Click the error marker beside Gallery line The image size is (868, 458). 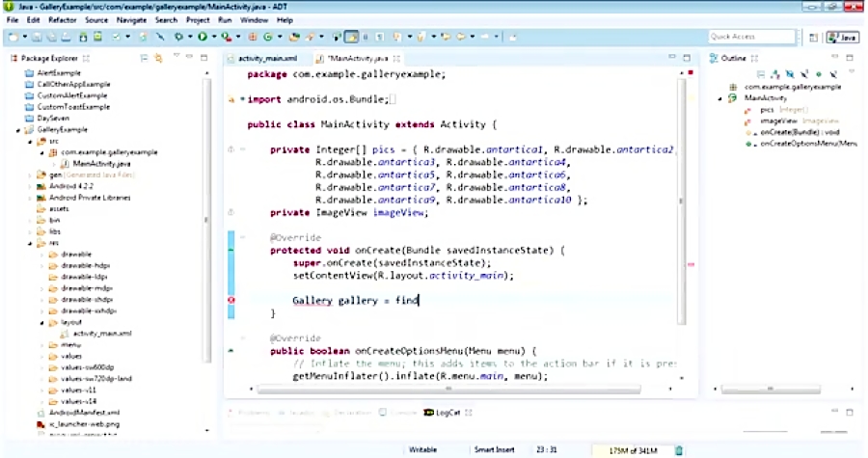pyautogui.click(x=231, y=301)
